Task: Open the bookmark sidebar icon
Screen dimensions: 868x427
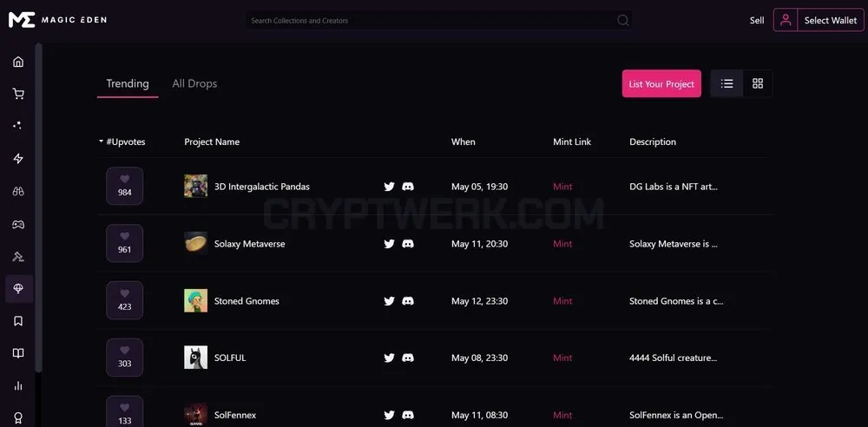Action: coord(18,321)
